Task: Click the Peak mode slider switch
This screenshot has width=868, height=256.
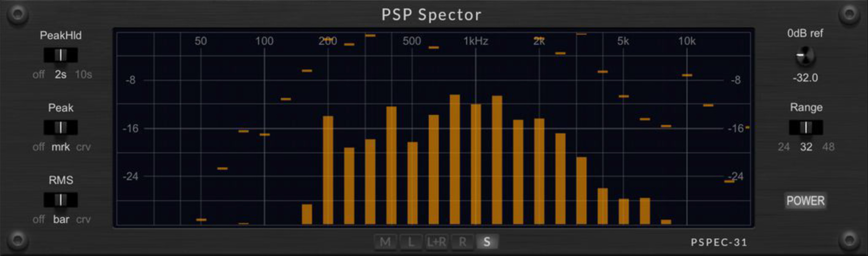Action: 60,127
